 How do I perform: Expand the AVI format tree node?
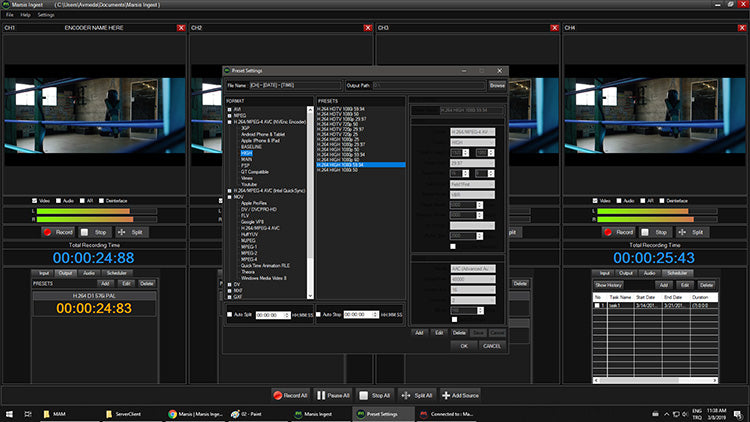[228, 109]
